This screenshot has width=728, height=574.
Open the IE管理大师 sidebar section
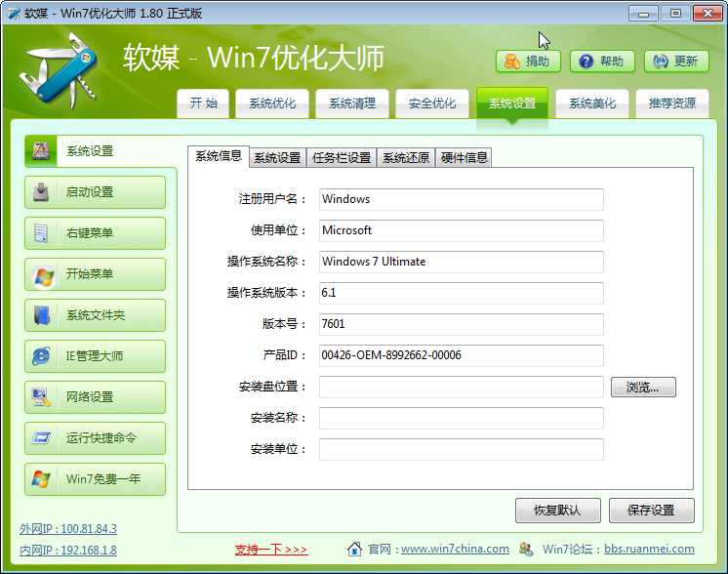coord(96,355)
